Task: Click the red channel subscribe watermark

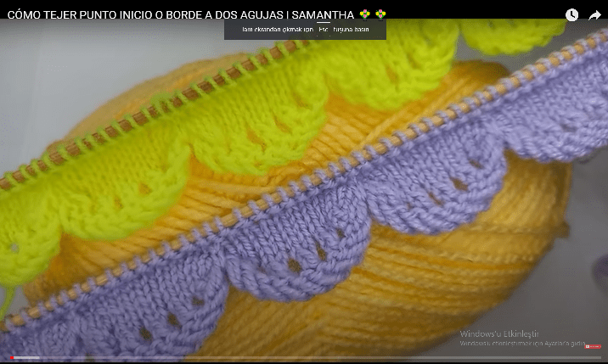Action: pyautogui.click(x=592, y=346)
